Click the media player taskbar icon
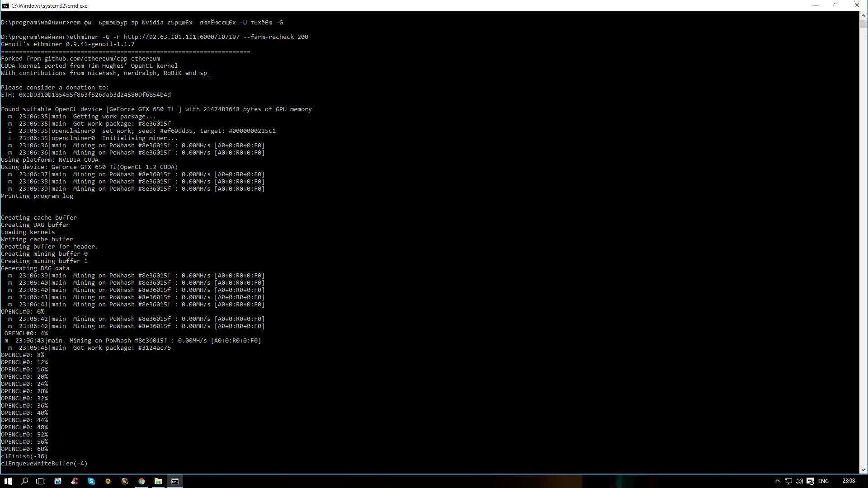The width and height of the screenshot is (868, 488). (x=58, y=481)
